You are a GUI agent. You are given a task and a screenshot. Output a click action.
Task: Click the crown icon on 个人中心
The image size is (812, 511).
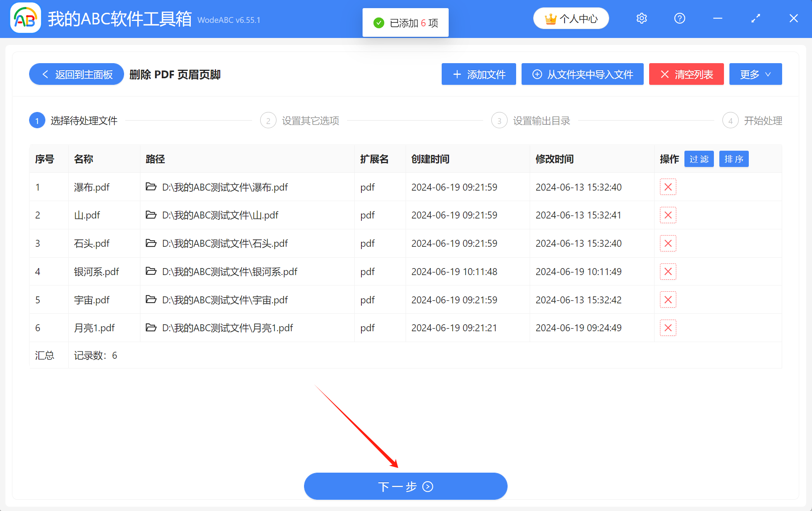click(550, 18)
